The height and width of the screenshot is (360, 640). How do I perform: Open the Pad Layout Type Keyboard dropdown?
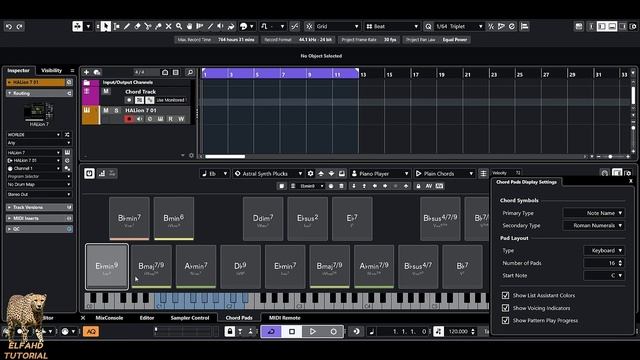604,251
